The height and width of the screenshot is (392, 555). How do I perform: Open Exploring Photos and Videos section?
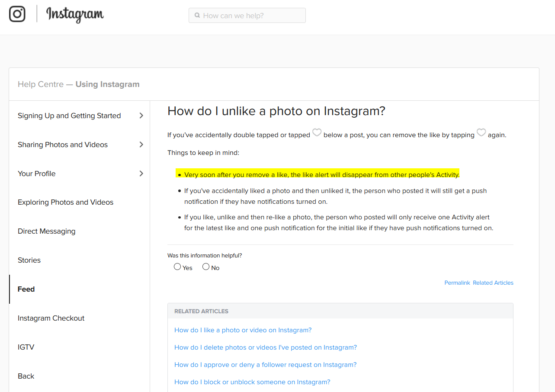(65, 202)
